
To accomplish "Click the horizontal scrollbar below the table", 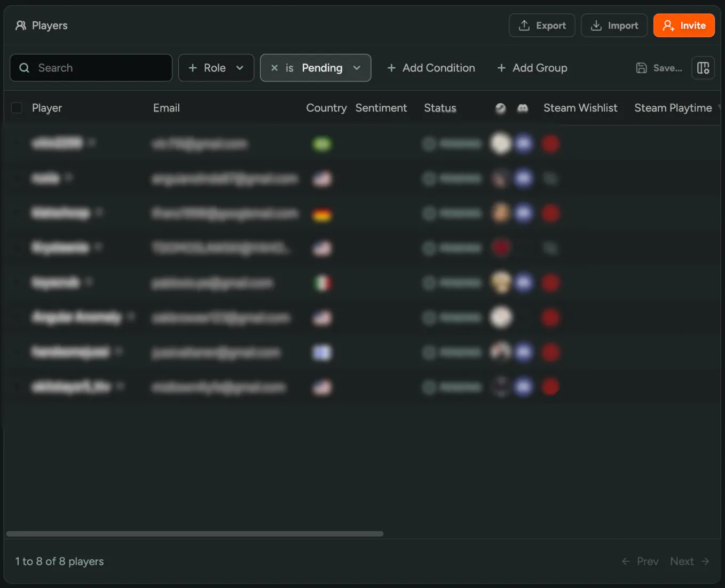I will [195, 533].
